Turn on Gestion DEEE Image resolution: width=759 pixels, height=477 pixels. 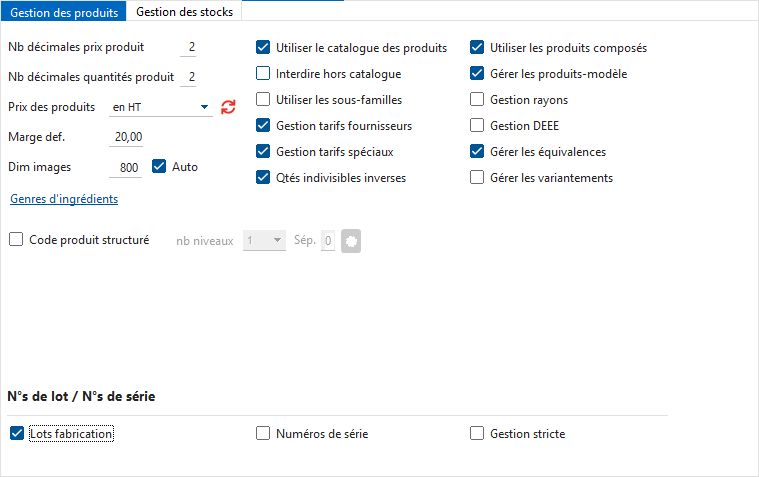477,126
